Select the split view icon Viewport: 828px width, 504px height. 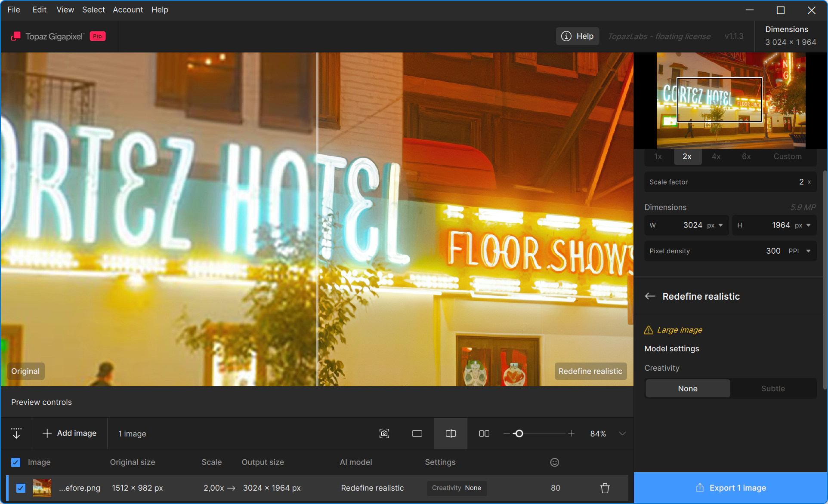[x=451, y=433]
